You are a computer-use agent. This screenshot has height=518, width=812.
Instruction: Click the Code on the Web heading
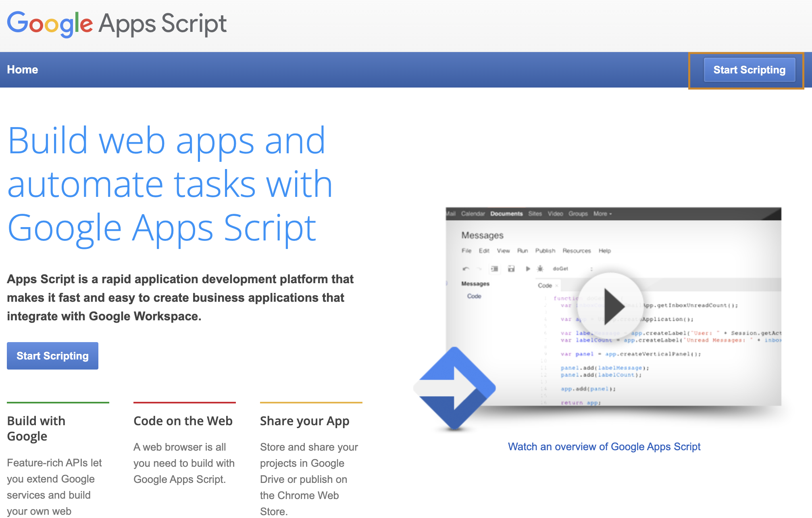183,421
